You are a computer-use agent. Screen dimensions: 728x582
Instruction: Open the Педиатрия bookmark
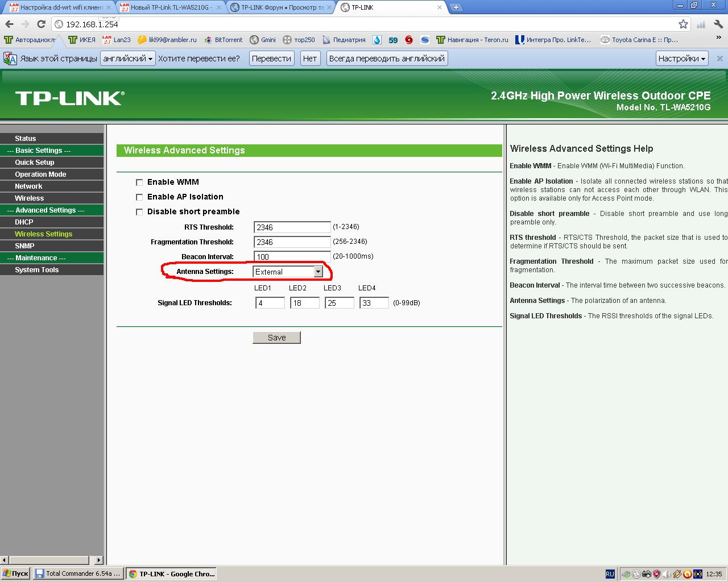point(344,40)
